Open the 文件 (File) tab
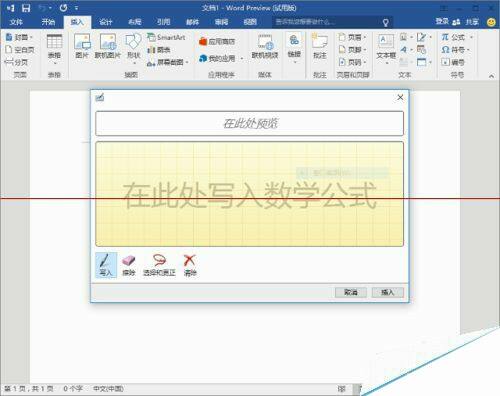Screen dimensions: 500x396 click(x=16, y=22)
